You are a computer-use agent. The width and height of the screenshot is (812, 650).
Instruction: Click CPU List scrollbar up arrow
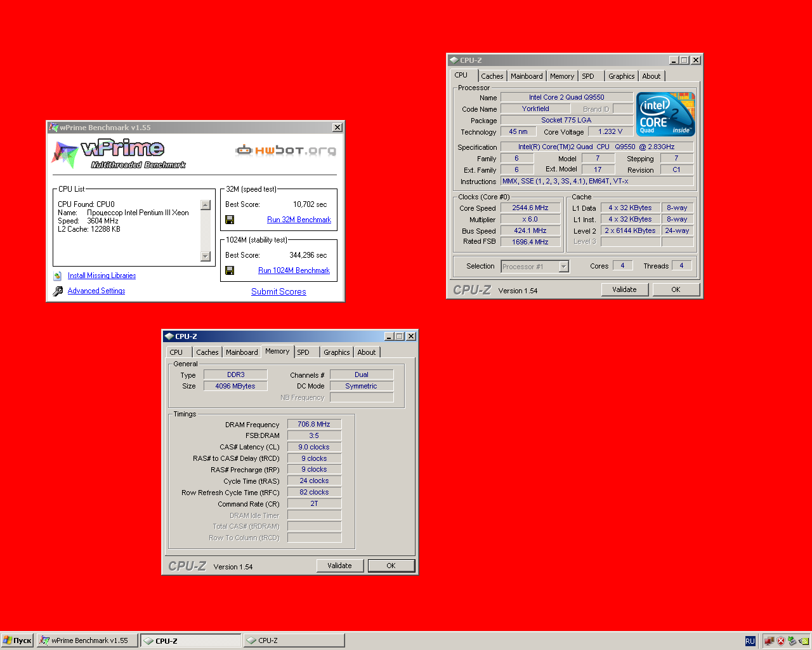tap(205, 205)
